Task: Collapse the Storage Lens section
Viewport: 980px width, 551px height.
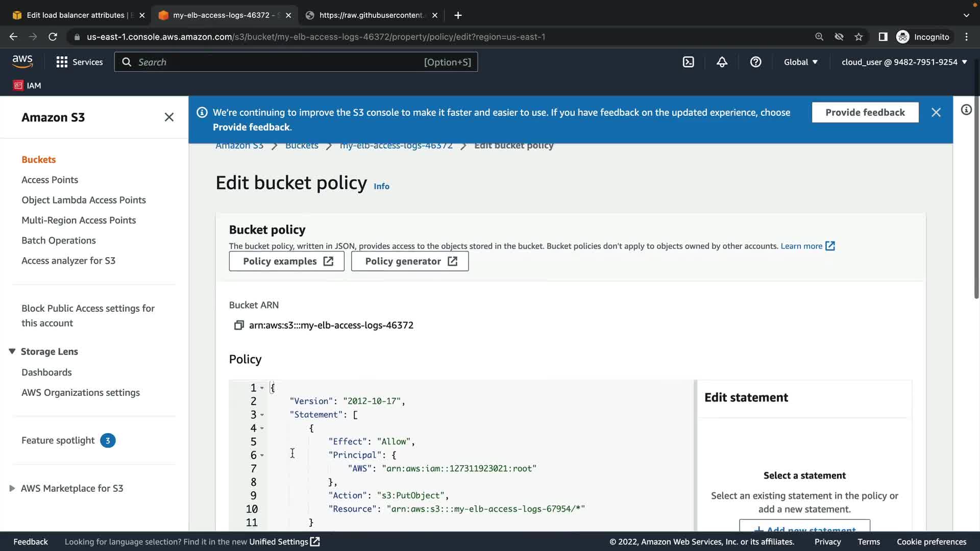Action: [x=12, y=352]
